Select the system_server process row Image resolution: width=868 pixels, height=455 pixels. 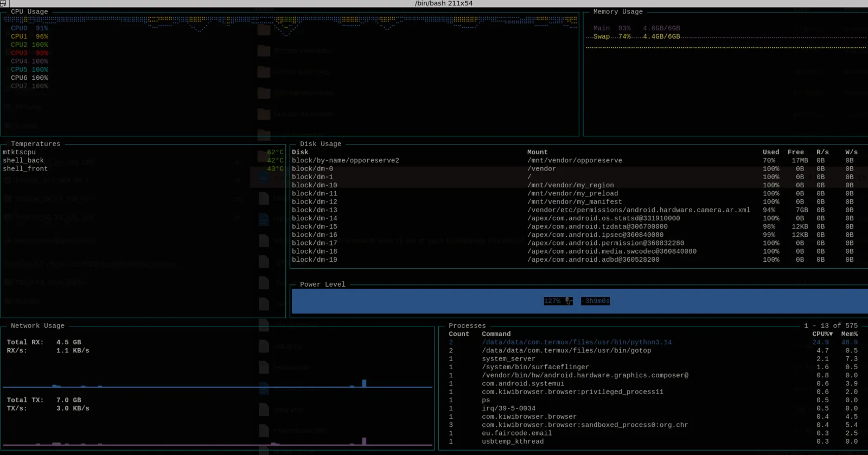pos(653,359)
